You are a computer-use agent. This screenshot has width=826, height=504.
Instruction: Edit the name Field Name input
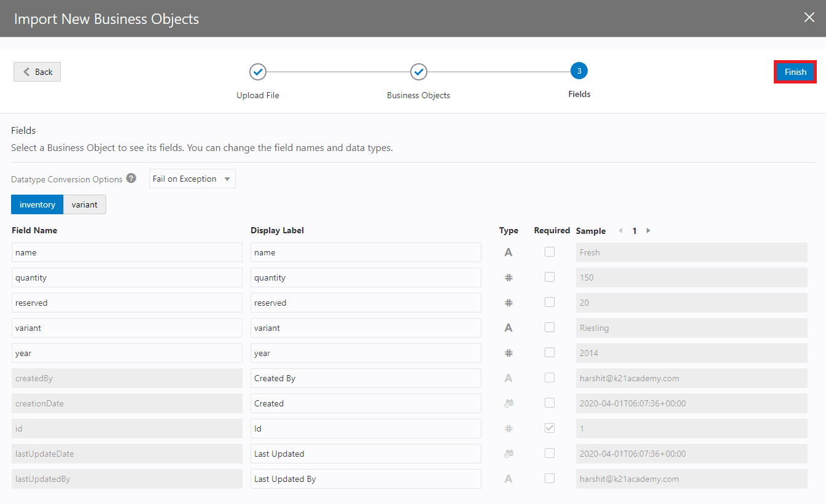[127, 252]
